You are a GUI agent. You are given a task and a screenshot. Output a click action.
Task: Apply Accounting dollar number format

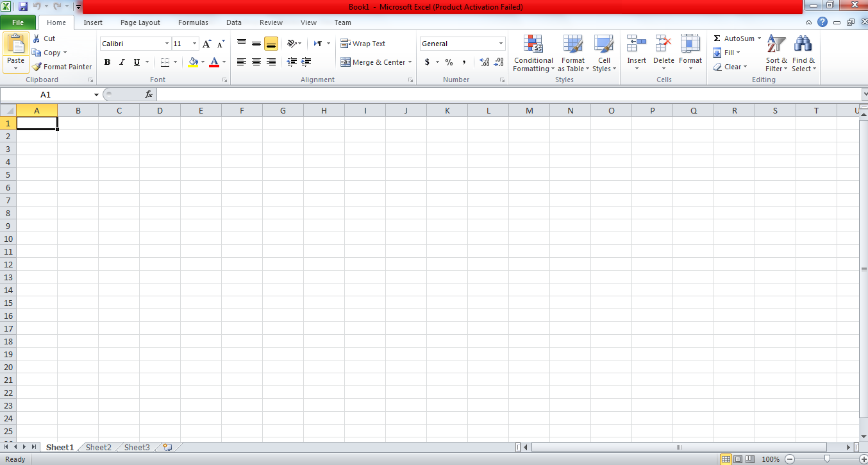coord(428,62)
